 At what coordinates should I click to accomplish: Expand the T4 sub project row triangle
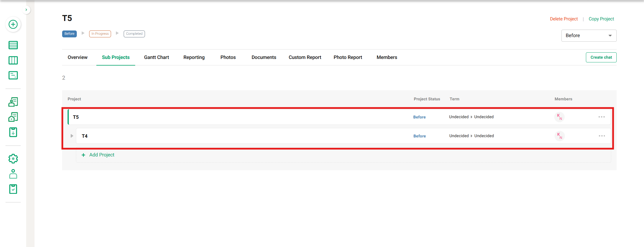click(x=72, y=136)
